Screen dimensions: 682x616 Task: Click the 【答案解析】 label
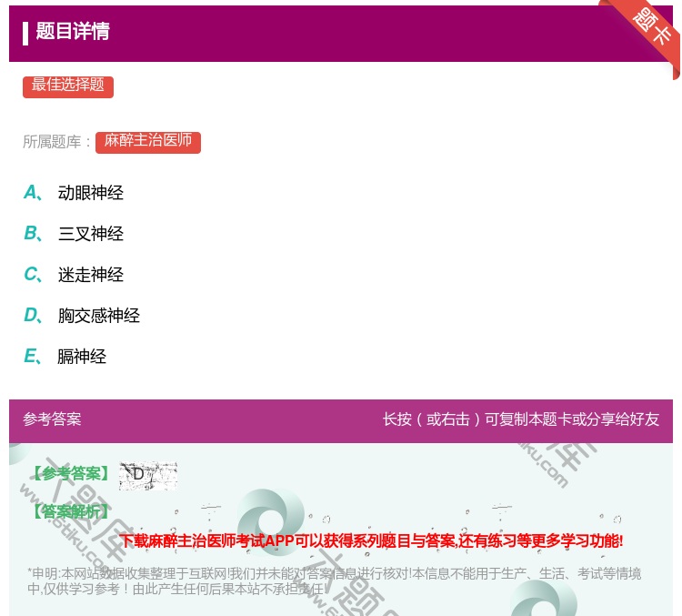pyautogui.click(x=70, y=511)
